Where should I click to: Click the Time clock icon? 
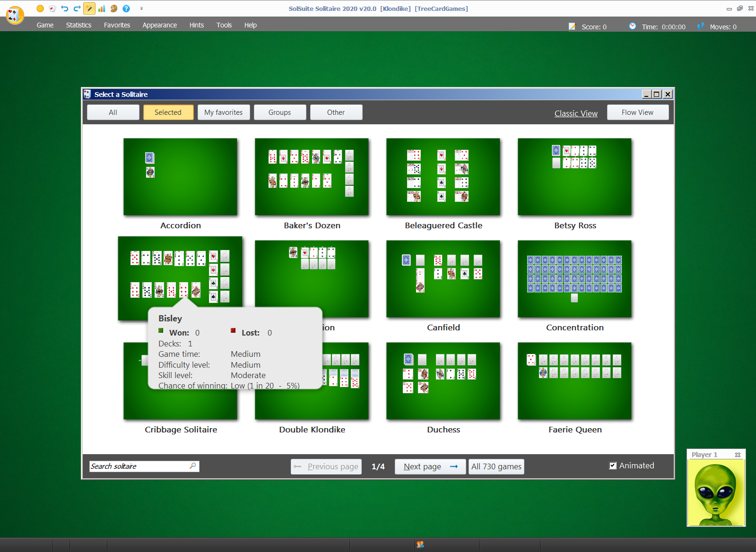(x=633, y=26)
